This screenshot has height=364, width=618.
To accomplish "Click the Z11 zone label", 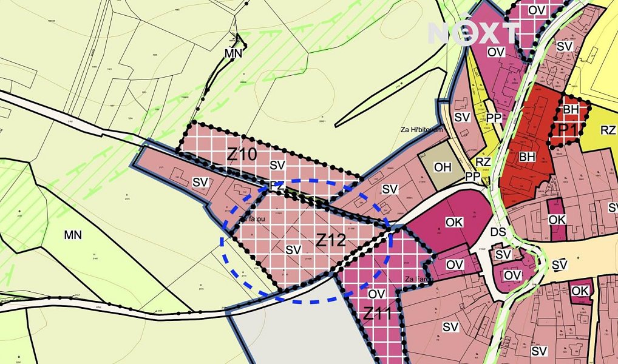I will pyautogui.click(x=377, y=314).
